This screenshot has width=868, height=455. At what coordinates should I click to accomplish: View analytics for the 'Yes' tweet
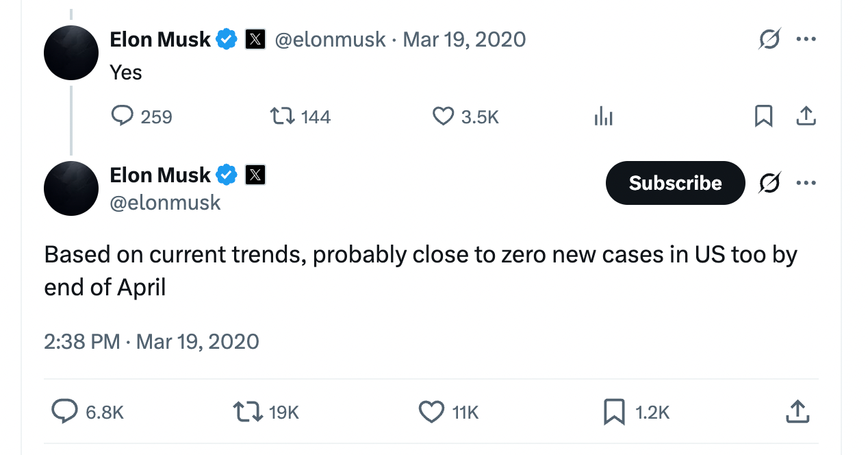[x=603, y=116]
